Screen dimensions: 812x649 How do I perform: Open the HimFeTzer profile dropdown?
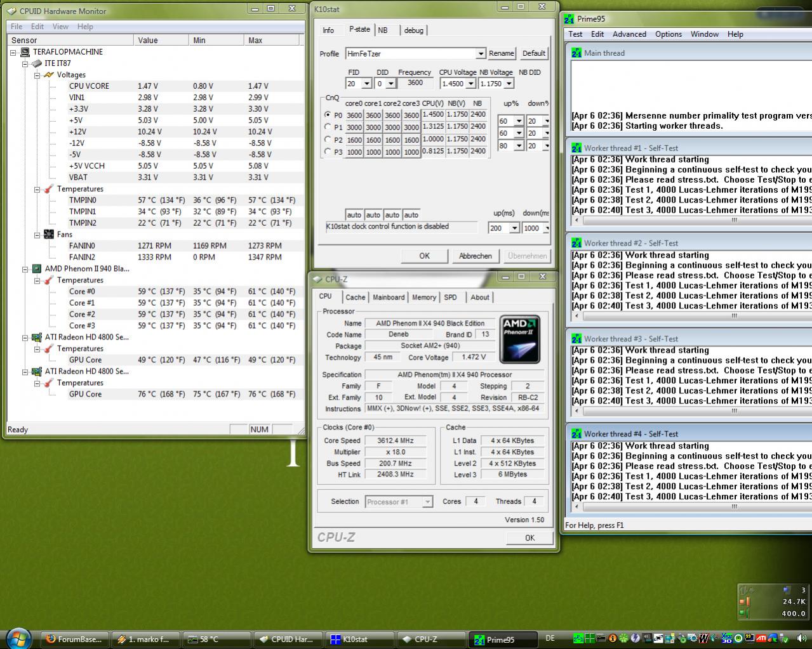[x=481, y=54]
